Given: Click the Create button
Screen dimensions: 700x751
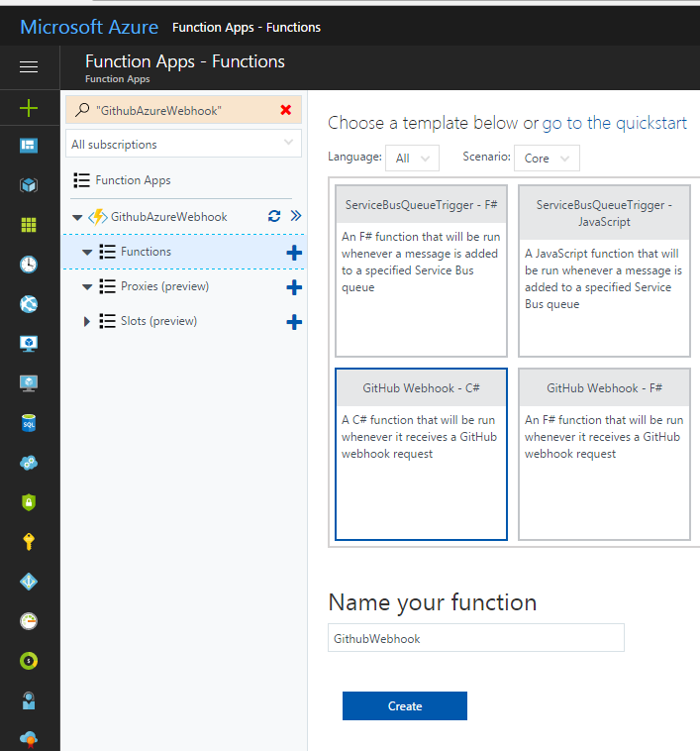Looking at the screenshot, I should 405,706.
